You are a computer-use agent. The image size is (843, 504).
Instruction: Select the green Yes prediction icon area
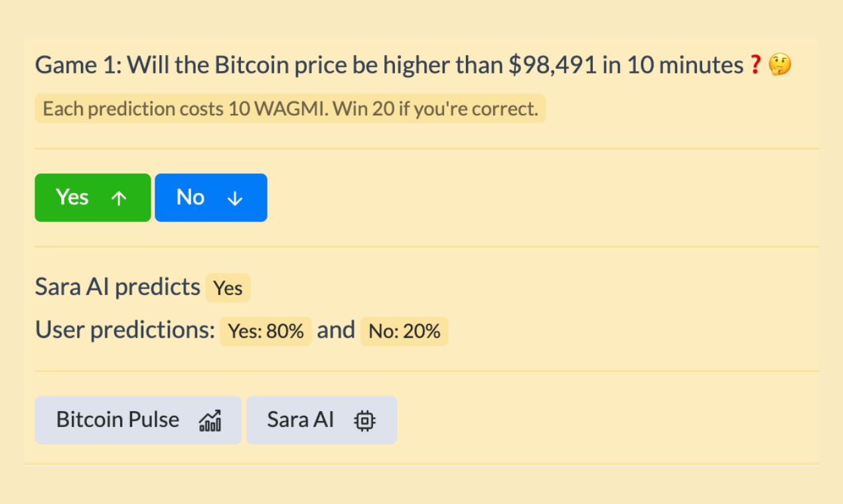[92, 197]
